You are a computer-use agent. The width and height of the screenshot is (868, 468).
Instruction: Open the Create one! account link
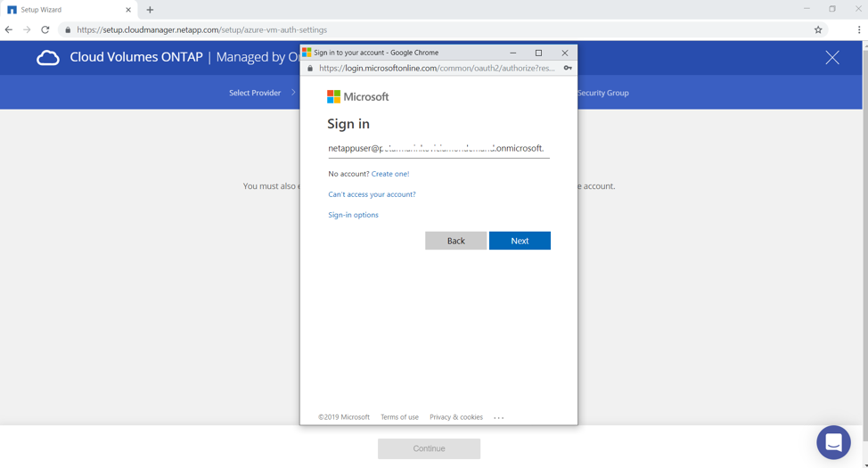pyautogui.click(x=390, y=174)
